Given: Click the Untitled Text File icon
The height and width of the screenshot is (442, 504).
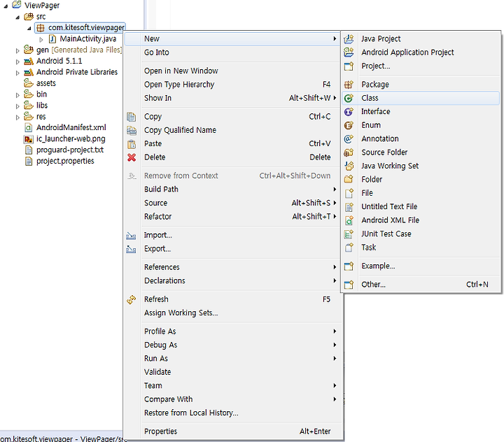Looking at the screenshot, I should coord(349,206).
